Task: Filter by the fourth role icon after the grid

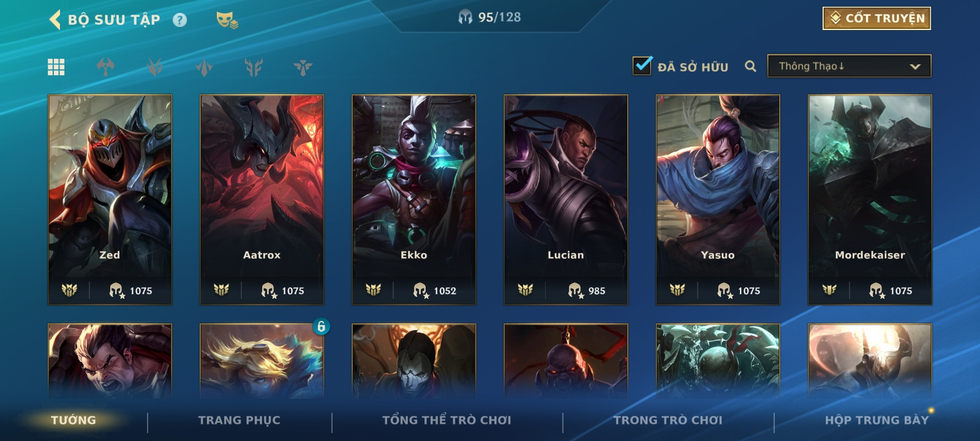Action: 254,67
